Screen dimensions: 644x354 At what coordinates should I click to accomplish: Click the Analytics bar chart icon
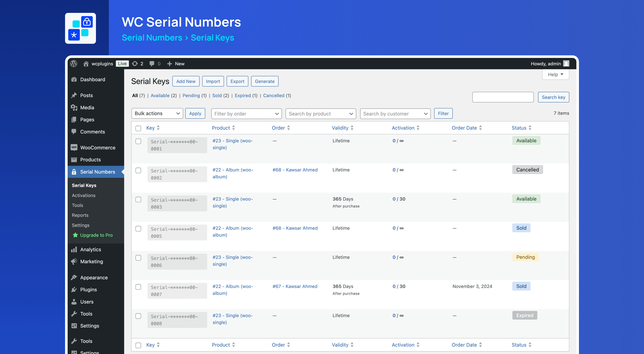tap(74, 250)
